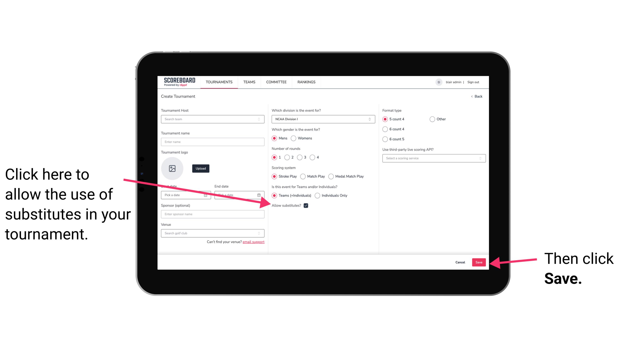The height and width of the screenshot is (346, 644).
Task: Click the Cancel button
Action: point(460,262)
